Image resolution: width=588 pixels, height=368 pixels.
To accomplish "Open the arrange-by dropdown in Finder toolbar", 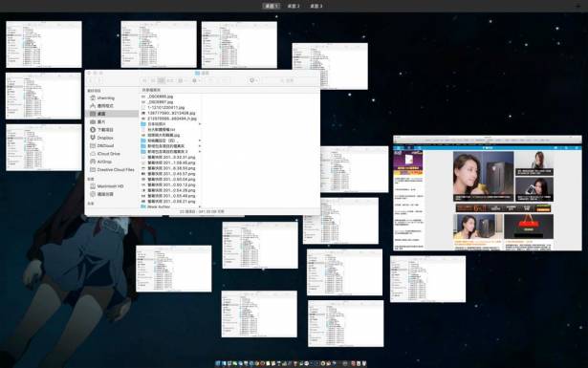I will coord(183,80).
